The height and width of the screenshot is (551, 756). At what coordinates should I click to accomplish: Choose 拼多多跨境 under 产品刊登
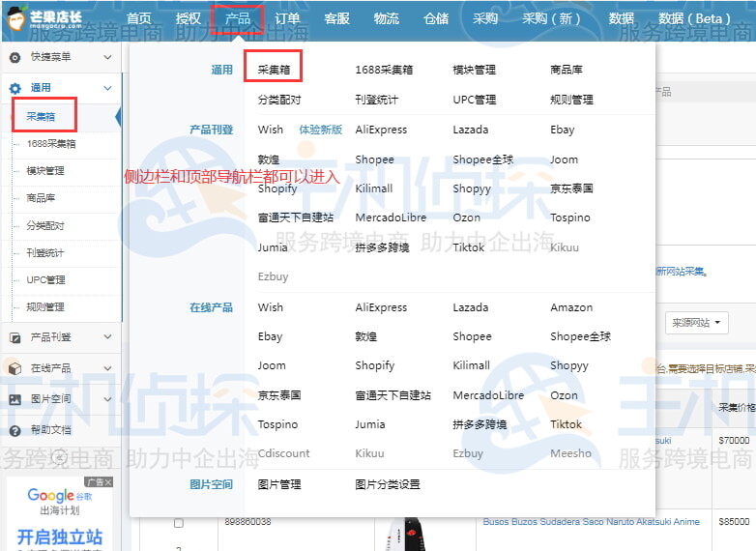[382, 247]
